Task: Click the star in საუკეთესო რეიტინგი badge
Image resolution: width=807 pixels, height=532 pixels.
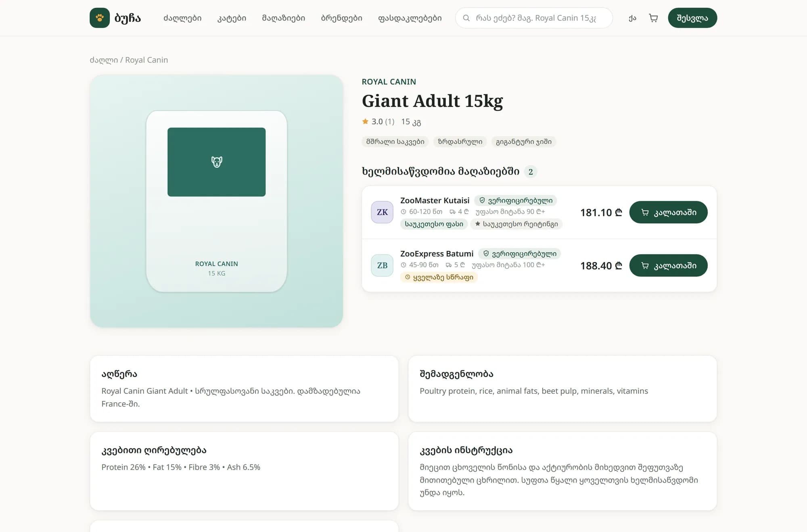Action: 478,224
